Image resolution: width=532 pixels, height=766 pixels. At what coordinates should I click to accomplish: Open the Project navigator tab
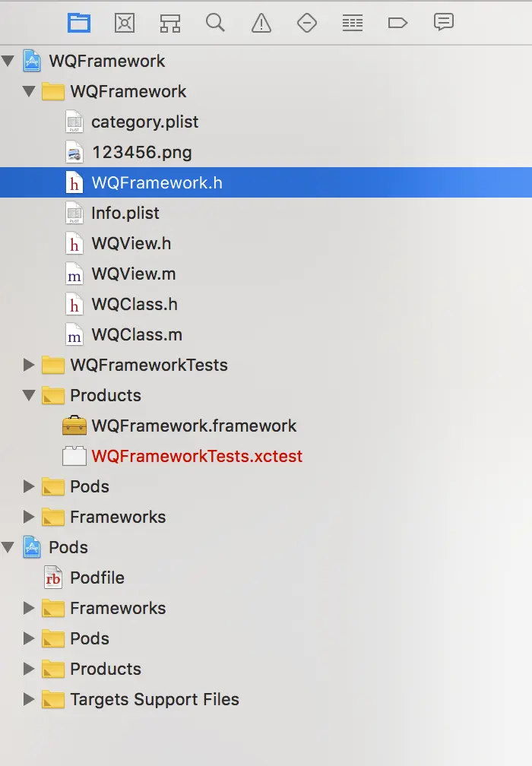[x=78, y=23]
